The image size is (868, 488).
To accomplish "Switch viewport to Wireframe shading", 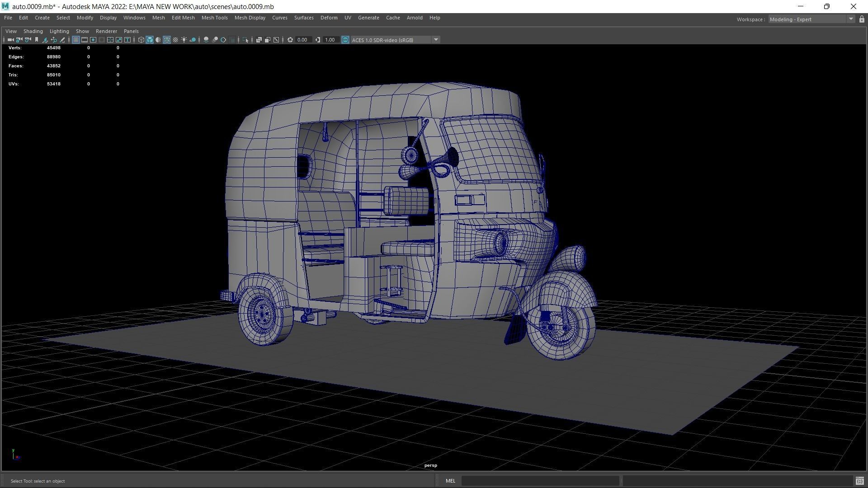I will point(141,40).
